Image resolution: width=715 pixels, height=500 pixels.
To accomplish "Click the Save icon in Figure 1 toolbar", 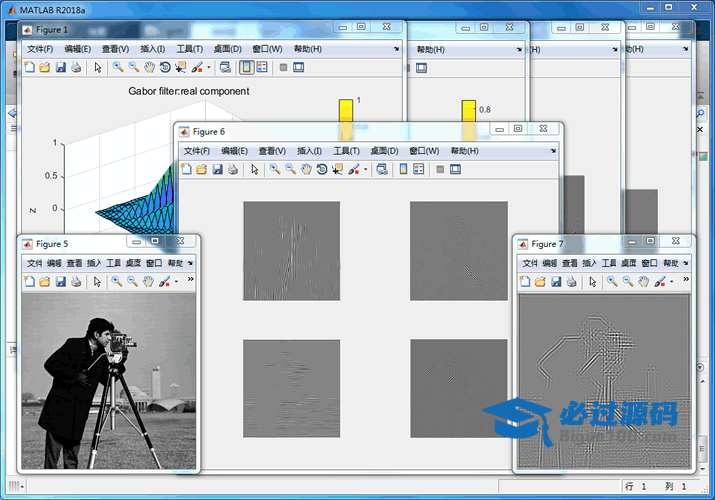I will click(60, 68).
